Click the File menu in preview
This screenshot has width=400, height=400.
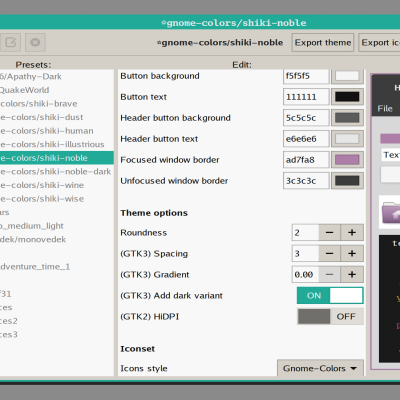tap(385, 109)
